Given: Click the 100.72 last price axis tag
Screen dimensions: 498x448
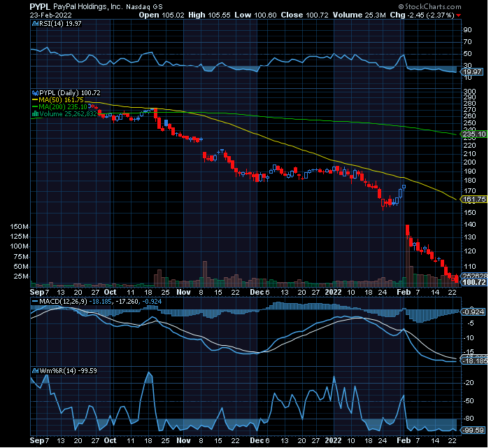Looking at the screenshot, I should tap(474, 282).
